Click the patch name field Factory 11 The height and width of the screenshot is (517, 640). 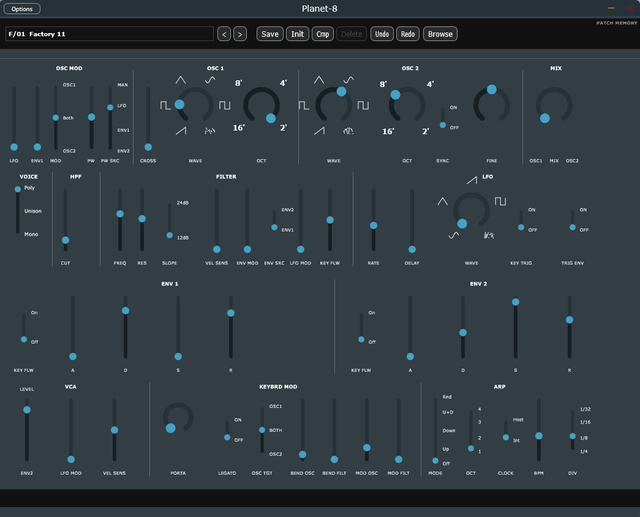point(109,34)
